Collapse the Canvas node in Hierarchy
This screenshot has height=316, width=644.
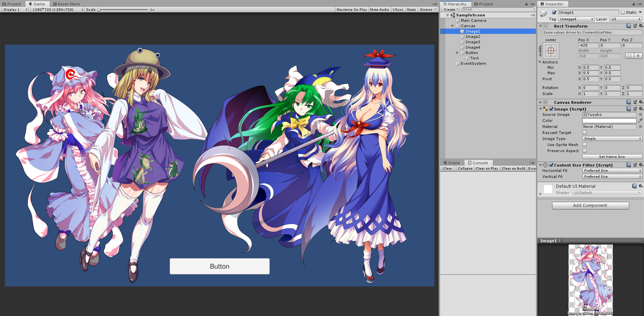coord(452,26)
